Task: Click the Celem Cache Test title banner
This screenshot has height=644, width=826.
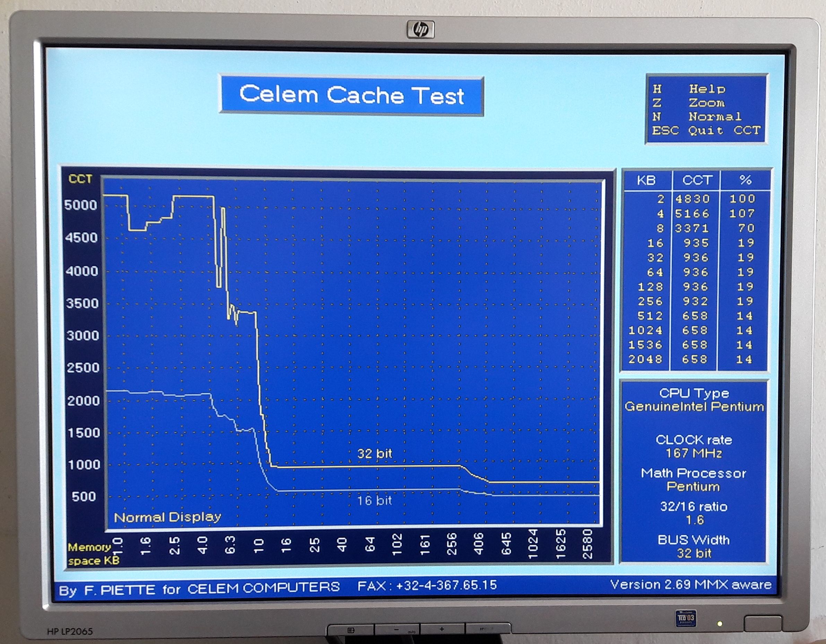Action: pos(351,95)
